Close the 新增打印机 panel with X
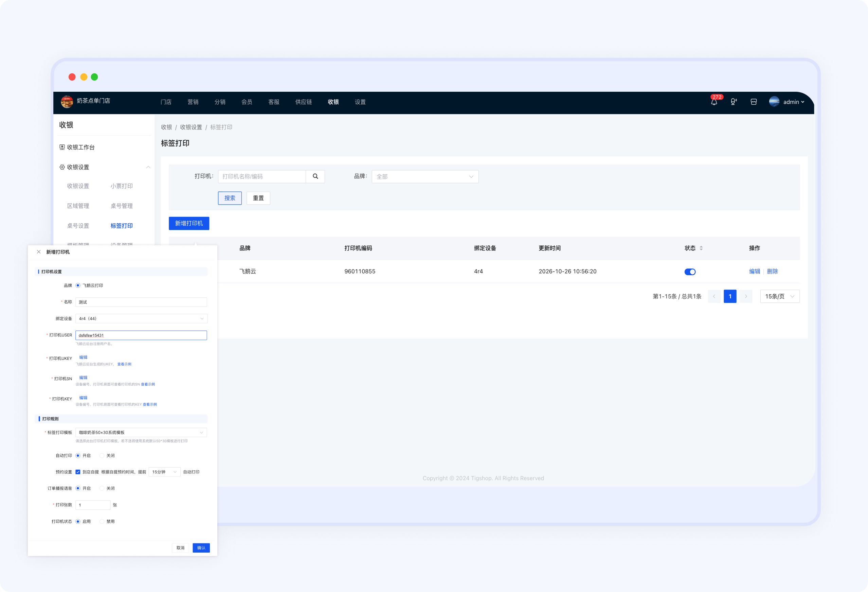The height and width of the screenshot is (592, 868). coord(39,252)
